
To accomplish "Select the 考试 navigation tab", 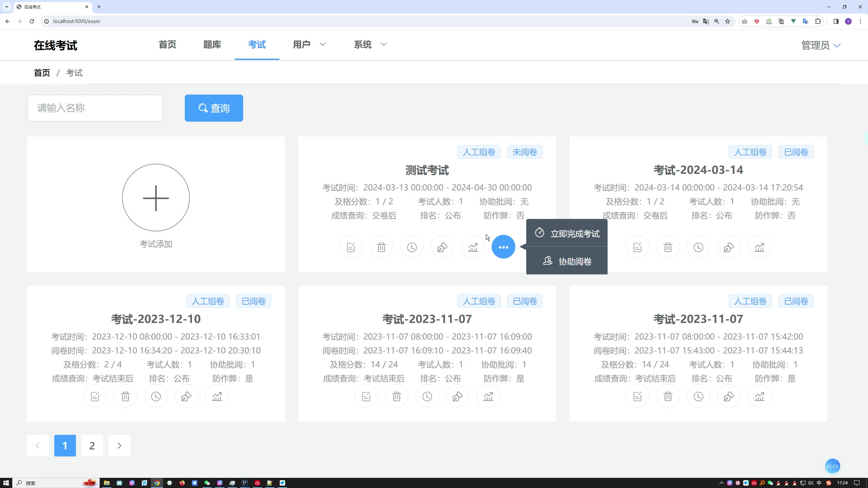I will 257,44.
